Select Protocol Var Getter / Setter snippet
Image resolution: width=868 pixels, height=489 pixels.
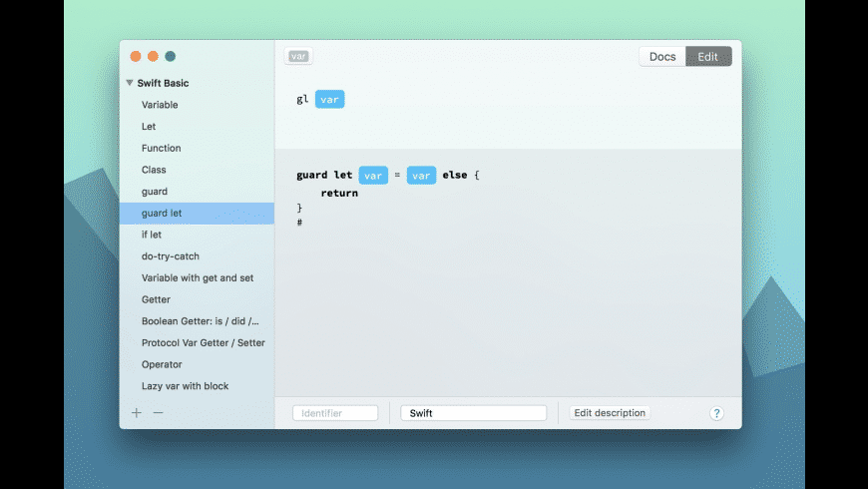click(x=198, y=342)
